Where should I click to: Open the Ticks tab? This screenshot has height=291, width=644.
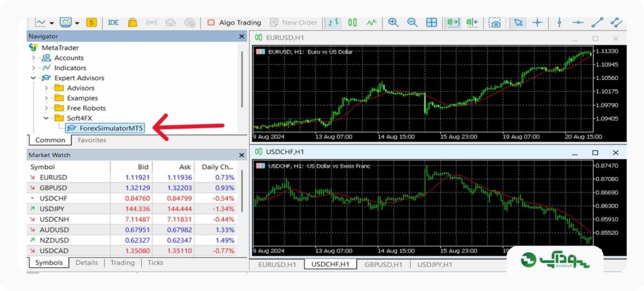tap(155, 263)
